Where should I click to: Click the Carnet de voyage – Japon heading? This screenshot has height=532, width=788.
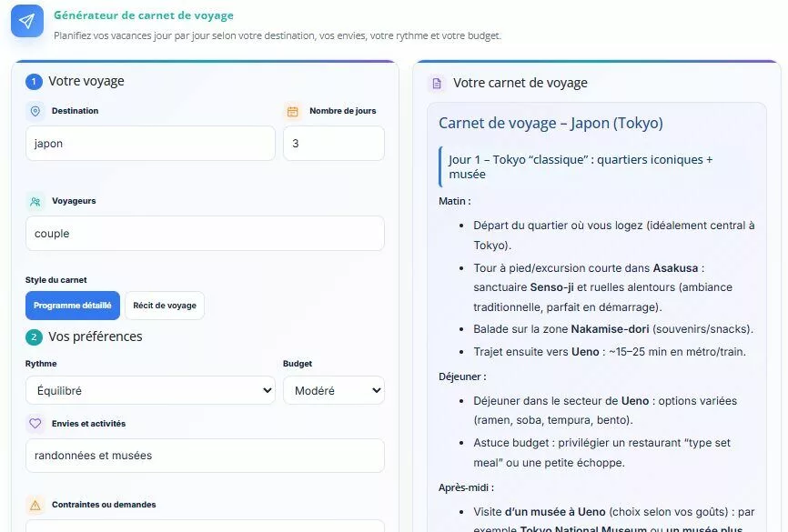pos(551,123)
